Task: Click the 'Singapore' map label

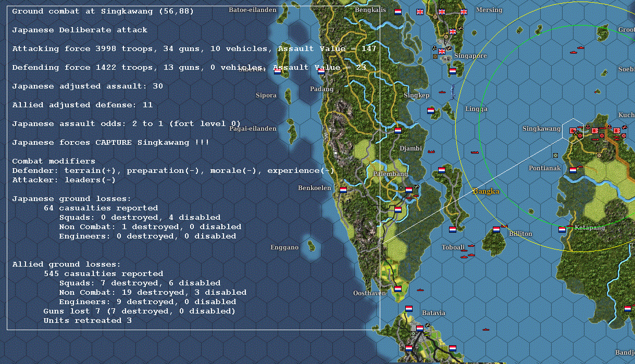Action: pyautogui.click(x=470, y=56)
